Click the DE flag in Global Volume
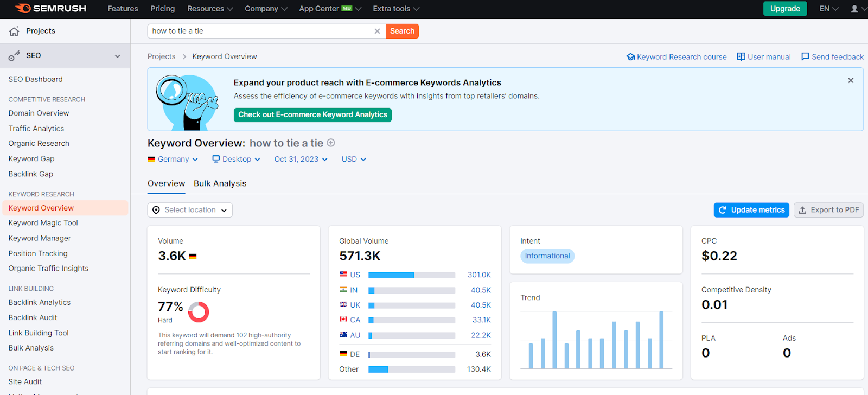The image size is (868, 395). [x=343, y=353]
